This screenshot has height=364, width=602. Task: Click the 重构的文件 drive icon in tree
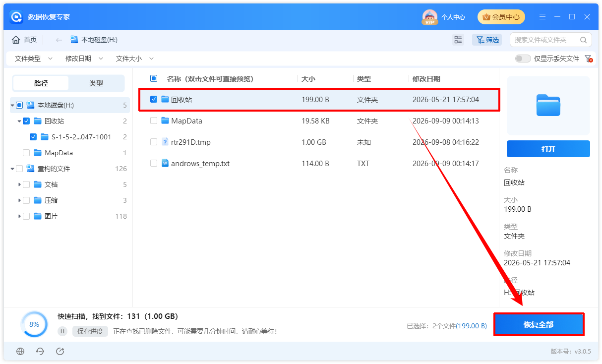pyautogui.click(x=31, y=169)
